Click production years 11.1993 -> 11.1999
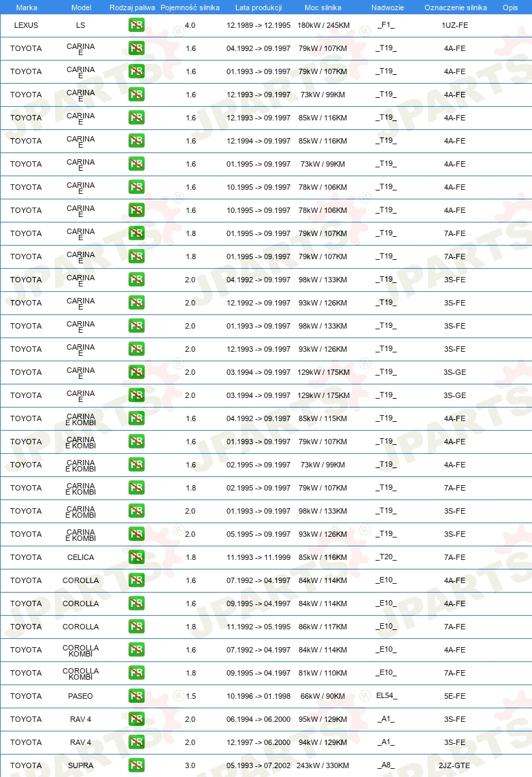The height and width of the screenshot is (777, 532). (259, 557)
